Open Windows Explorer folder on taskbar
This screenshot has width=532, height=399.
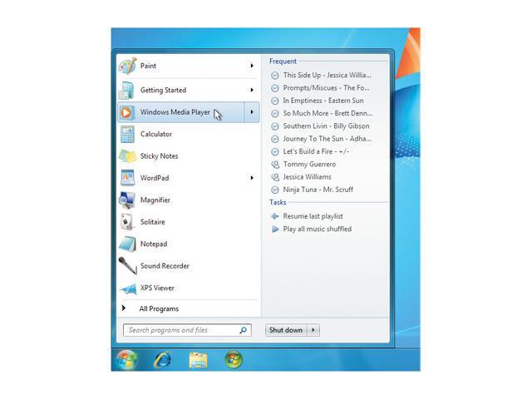pos(198,359)
